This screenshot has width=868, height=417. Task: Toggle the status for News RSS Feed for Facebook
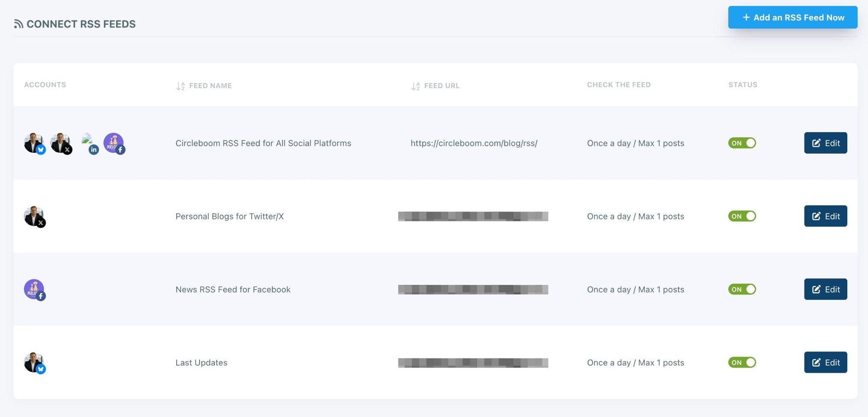click(x=742, y=289)
